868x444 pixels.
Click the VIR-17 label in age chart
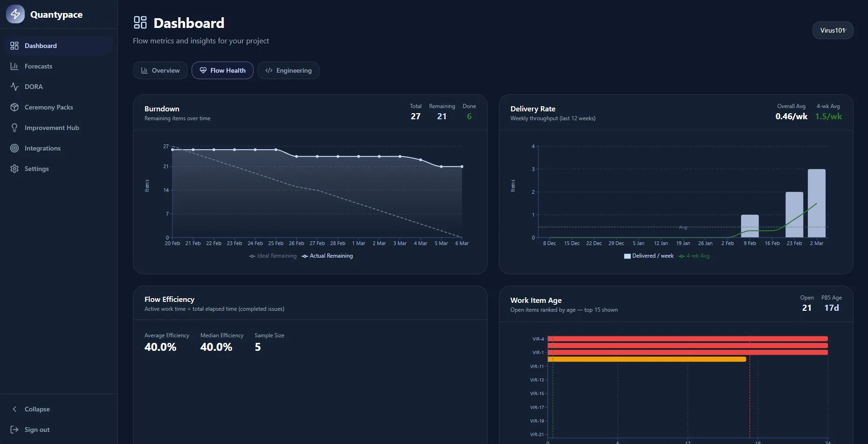(x=537, y=407)
